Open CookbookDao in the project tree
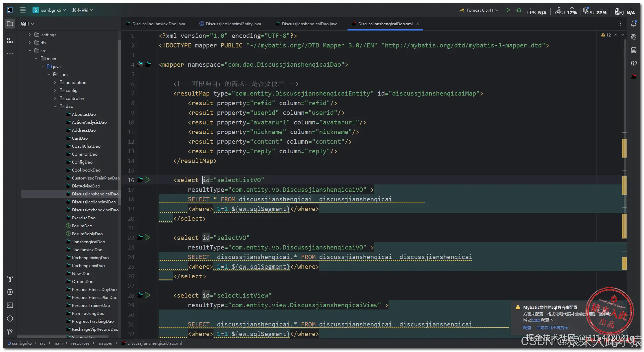Screen dimensions: 644x352 [86, 170]
